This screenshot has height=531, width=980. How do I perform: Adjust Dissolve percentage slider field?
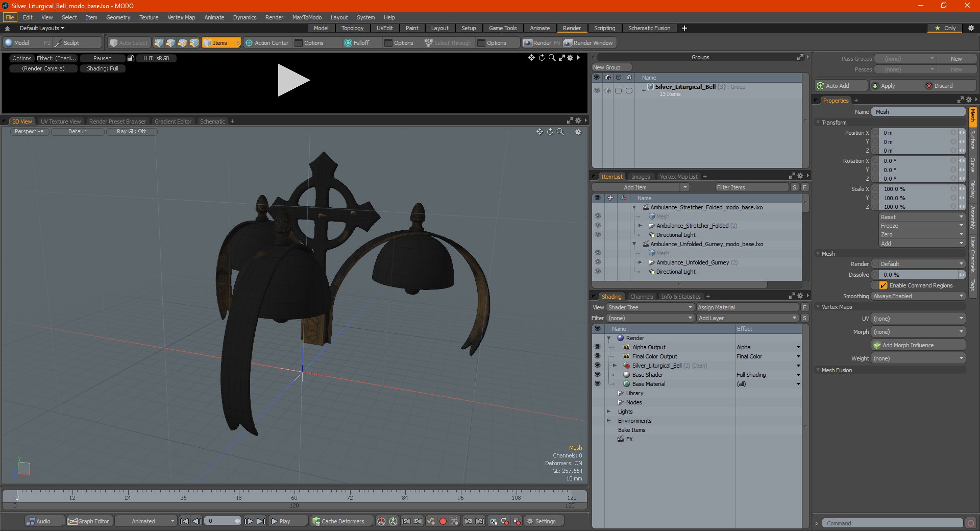[x=918, y=275]
